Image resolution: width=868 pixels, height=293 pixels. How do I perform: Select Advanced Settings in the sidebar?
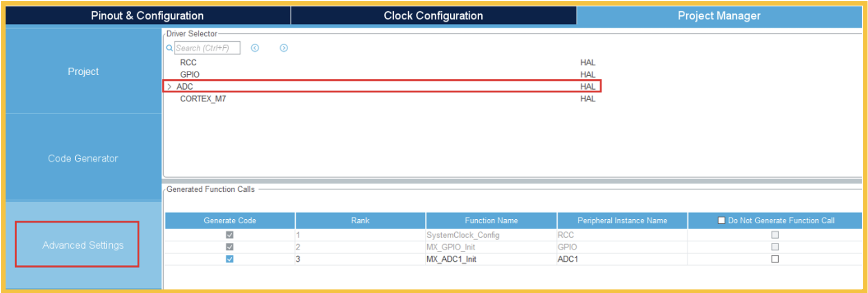83,245
